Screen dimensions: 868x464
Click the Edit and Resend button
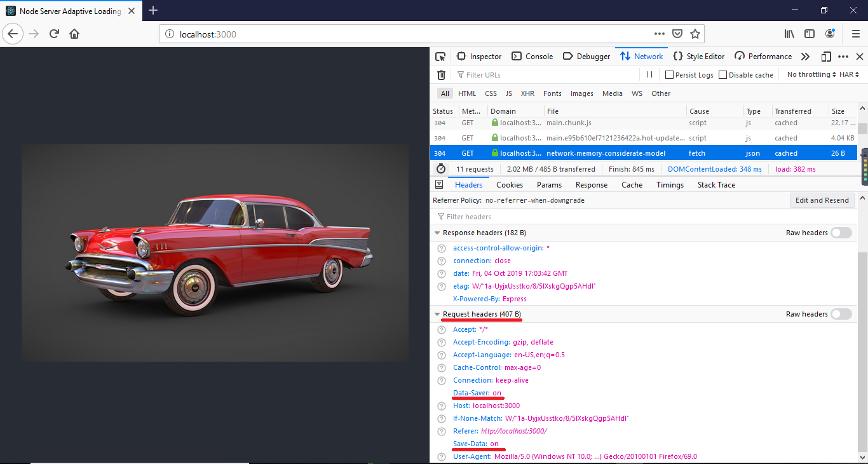tap(822, 200)
